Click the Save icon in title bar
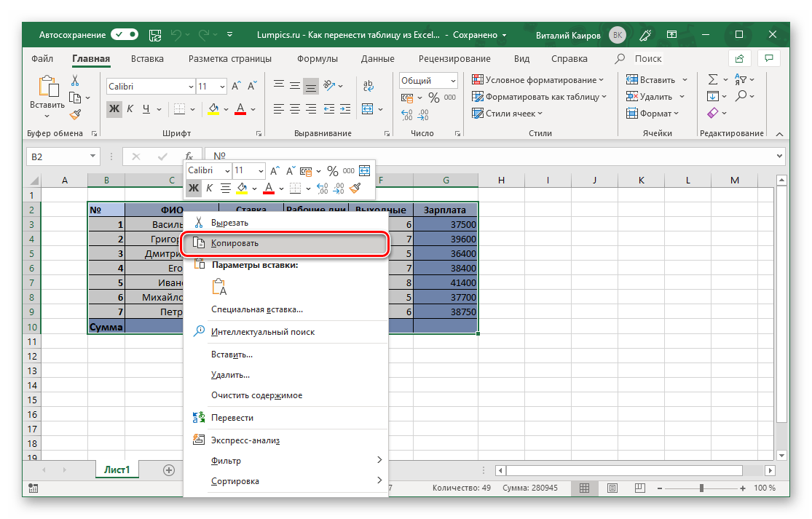Image resolution: width=812 pixels, height=519 pixels. pyautogui.click(x=155, y=35)
